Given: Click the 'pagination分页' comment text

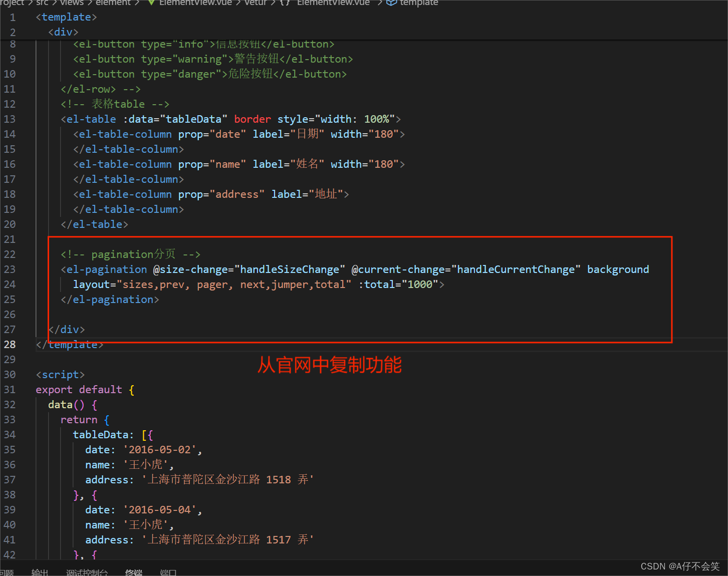Looking at the screenshot, I should (133, 254).
